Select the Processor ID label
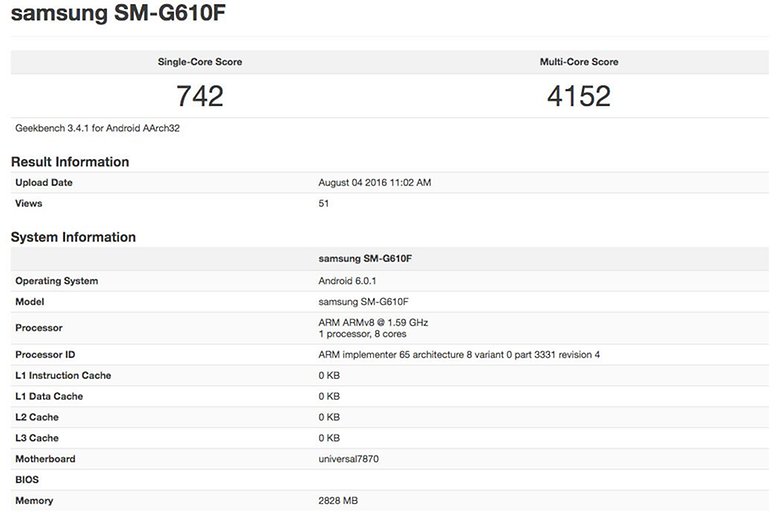 pyautogui.click(x=45, y=354)
